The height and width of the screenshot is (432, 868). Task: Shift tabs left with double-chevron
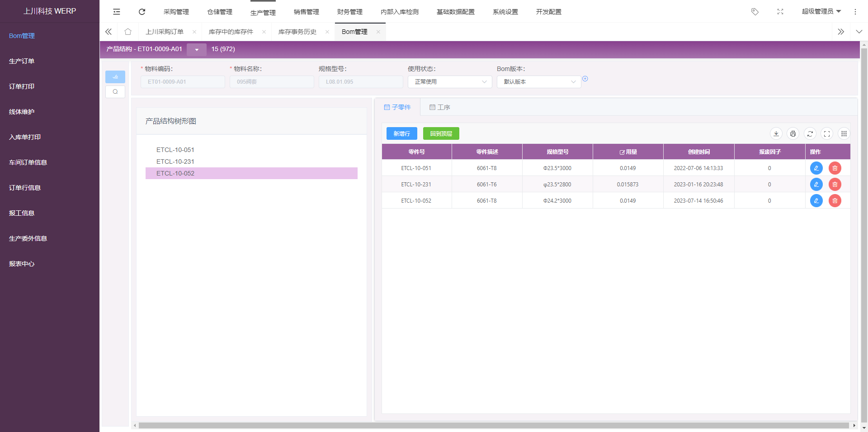click(x=108, y=32)
